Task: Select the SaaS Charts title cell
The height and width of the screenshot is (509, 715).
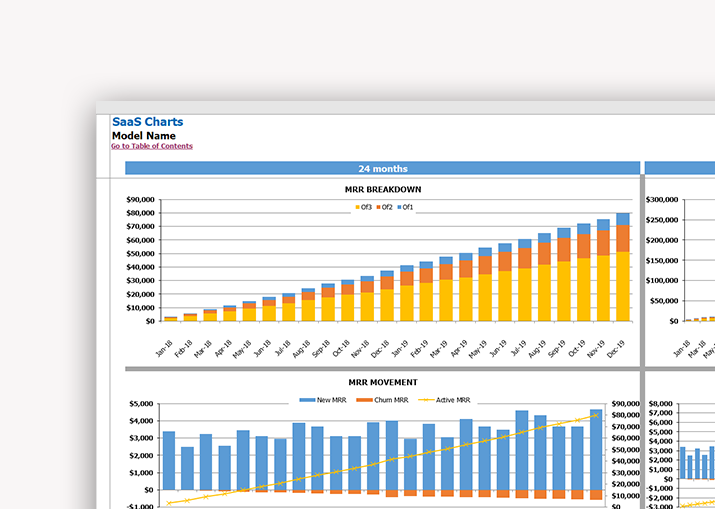Action: 147,122
